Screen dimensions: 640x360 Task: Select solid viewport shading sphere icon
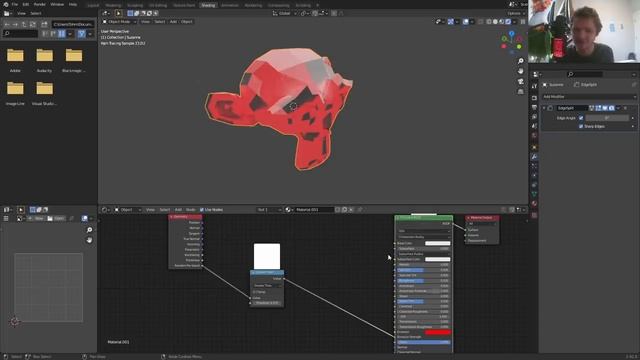(x=495, y=22)
